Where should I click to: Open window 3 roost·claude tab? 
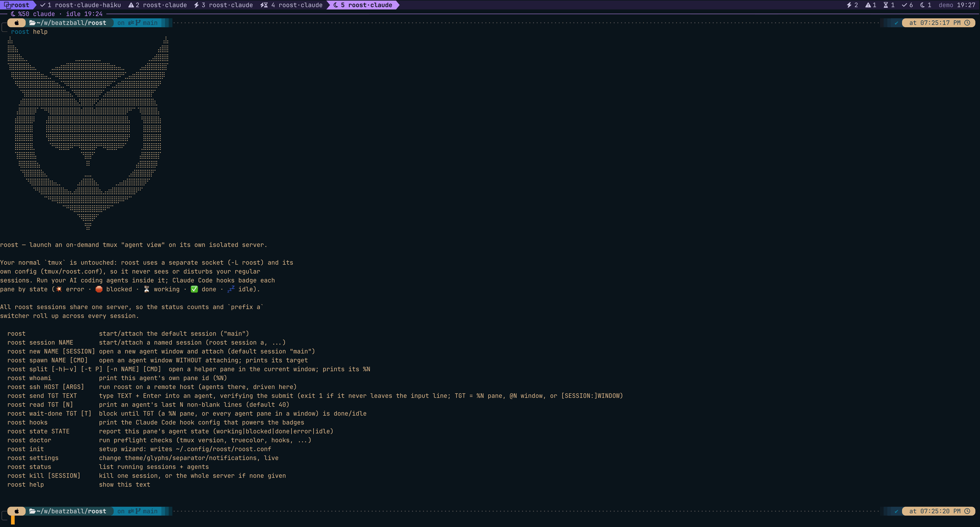(x=223, y=5)
